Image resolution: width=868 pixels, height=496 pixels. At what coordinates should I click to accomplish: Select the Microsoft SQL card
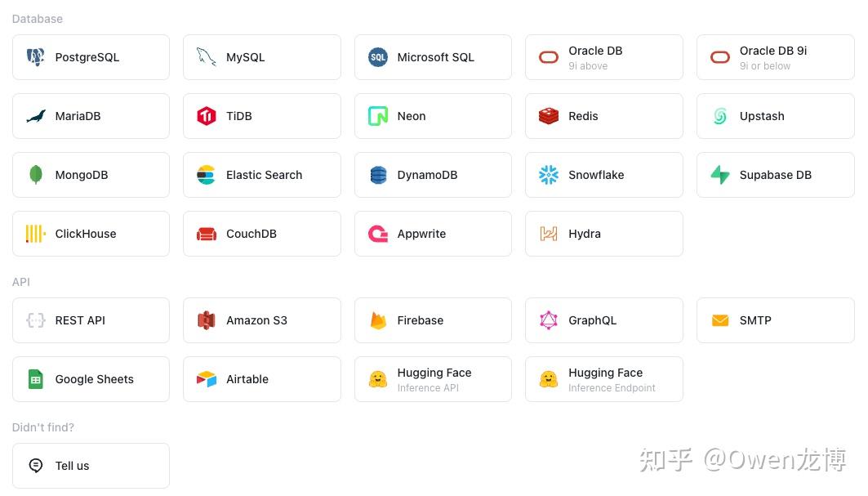[x=433, y=57]
